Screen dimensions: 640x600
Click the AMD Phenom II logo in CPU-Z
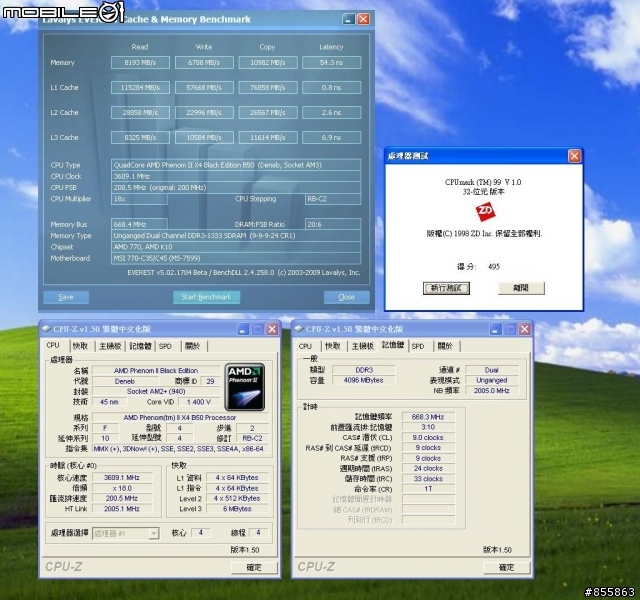(244, 387)
